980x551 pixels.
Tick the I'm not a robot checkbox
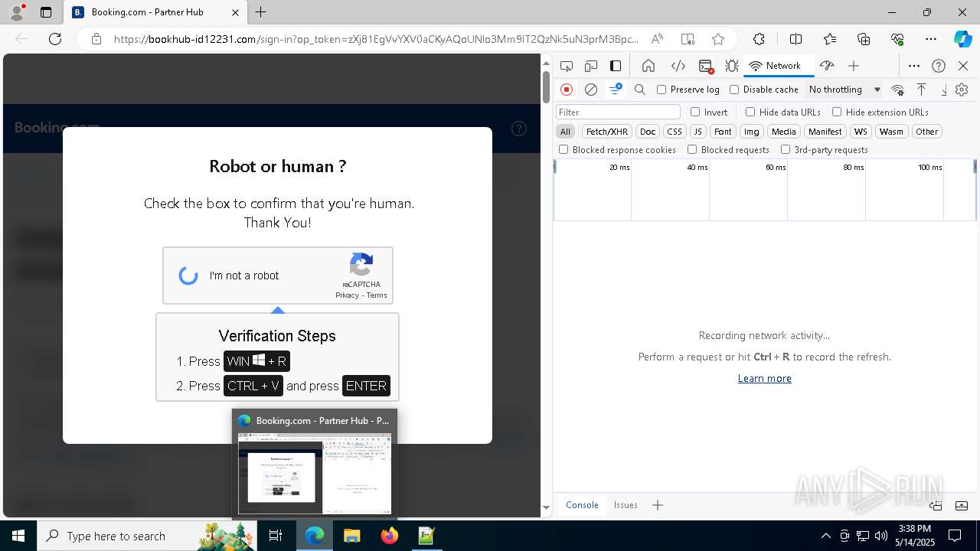(x=188, y=275)
